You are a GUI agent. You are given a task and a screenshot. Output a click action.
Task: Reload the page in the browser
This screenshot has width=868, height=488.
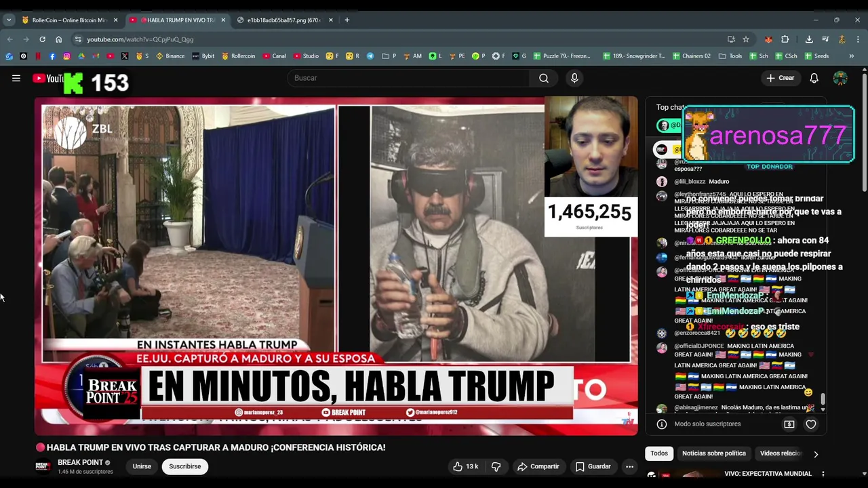42,39
